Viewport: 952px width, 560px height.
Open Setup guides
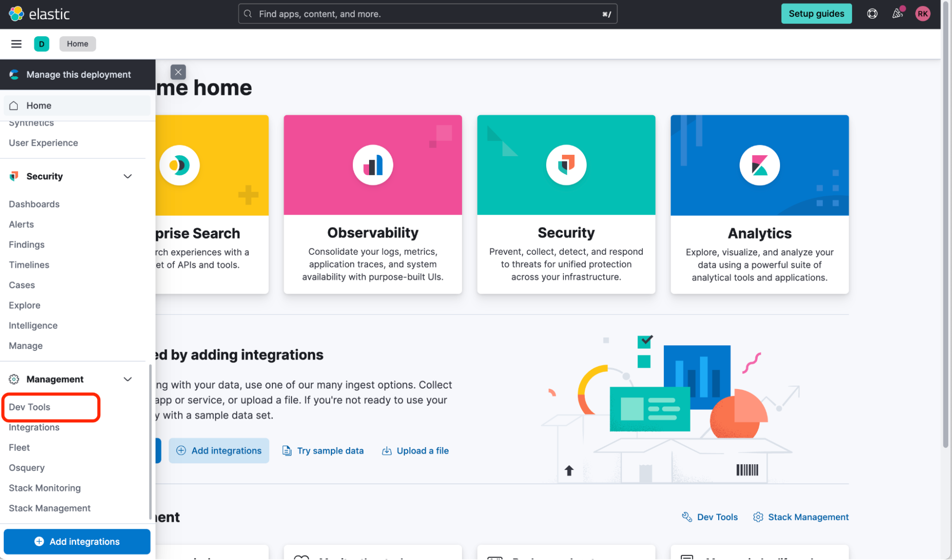[x=816, y=14]
